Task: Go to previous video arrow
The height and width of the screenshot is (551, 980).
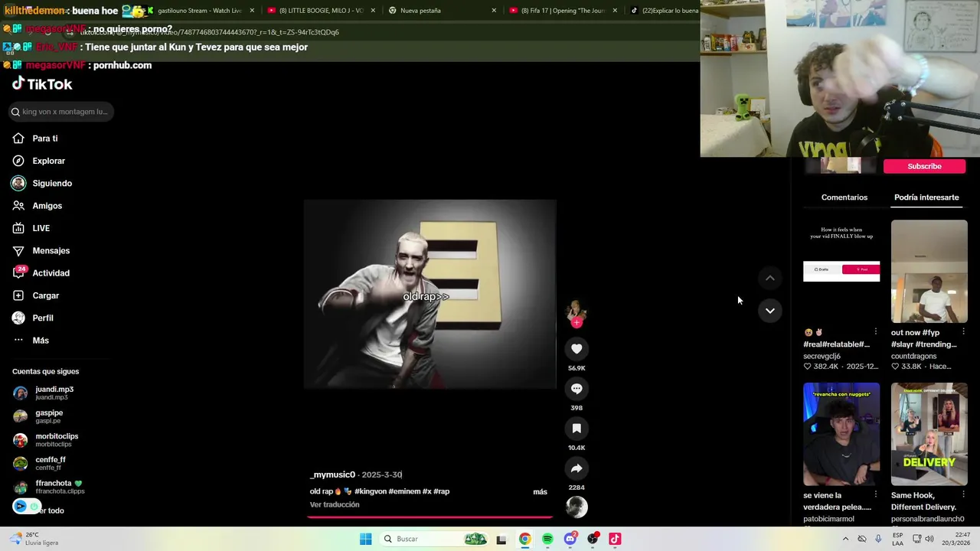Action: coord(770,278)
